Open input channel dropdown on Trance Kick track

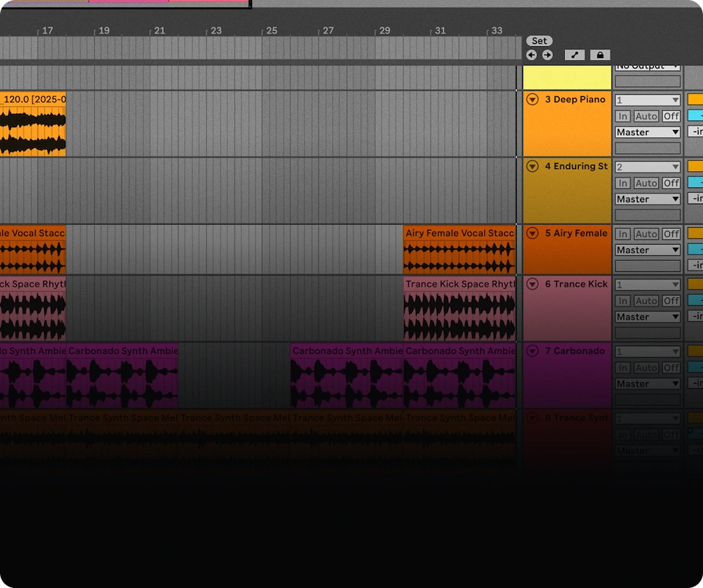(x=646, y=284)
